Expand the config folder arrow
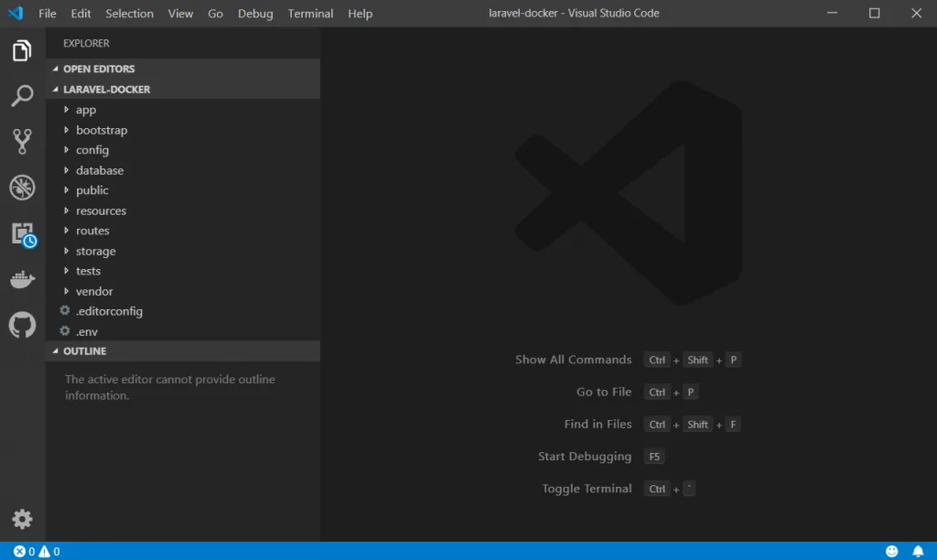Screen dimensions: 937x560 click(66, 150)
